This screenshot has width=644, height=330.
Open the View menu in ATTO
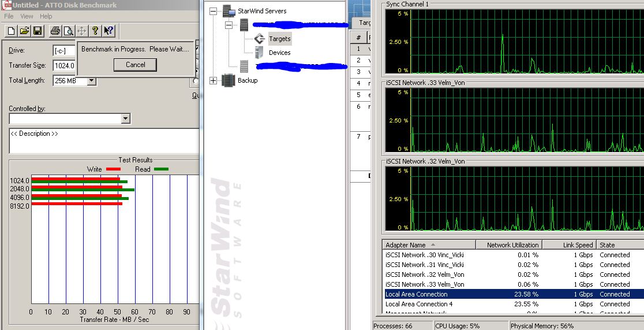[x=27, y=16]
